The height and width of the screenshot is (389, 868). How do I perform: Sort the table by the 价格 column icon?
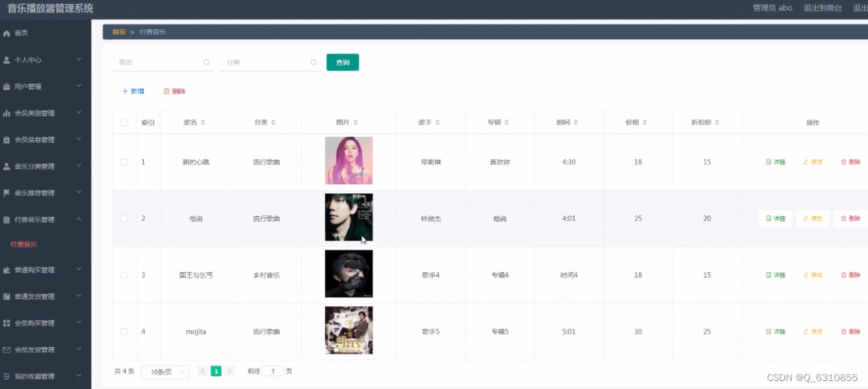(645, 123)
